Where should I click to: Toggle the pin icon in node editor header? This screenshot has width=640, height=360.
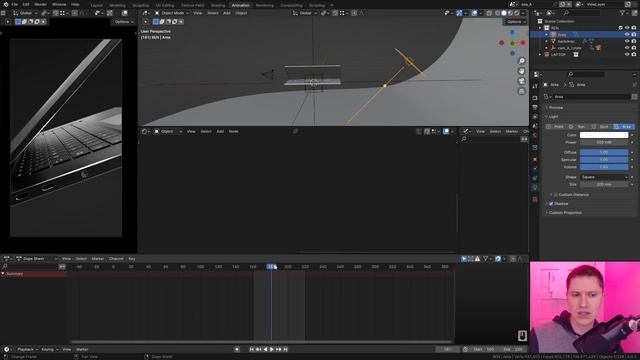tap(296, 131)
